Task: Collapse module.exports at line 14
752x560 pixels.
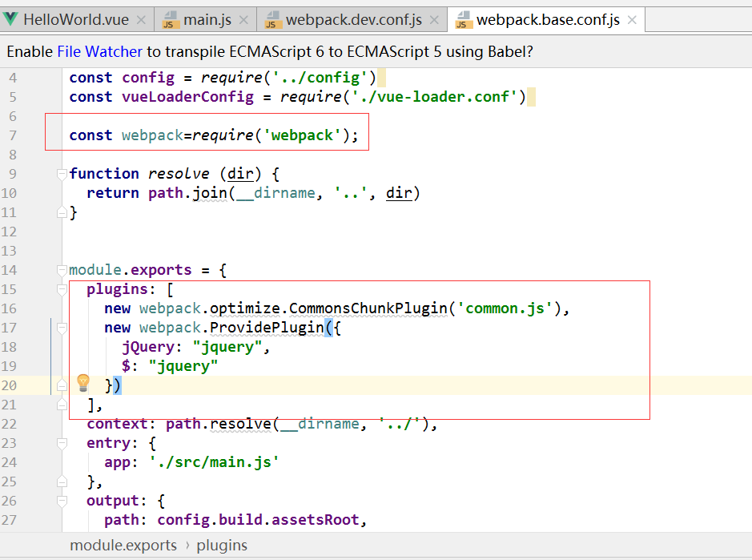Action: [62, 270]
